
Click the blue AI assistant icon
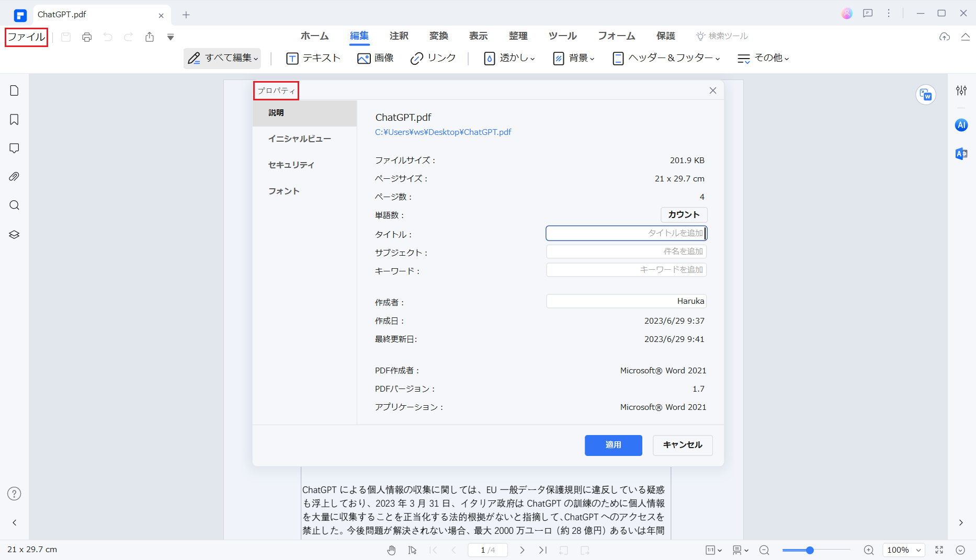click(x=961, y=125)
